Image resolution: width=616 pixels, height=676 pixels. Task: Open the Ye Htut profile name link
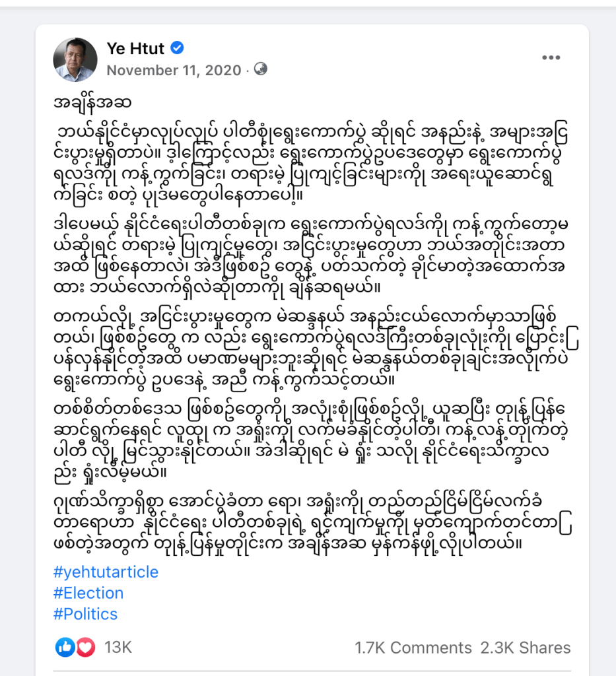click(137, 48)
